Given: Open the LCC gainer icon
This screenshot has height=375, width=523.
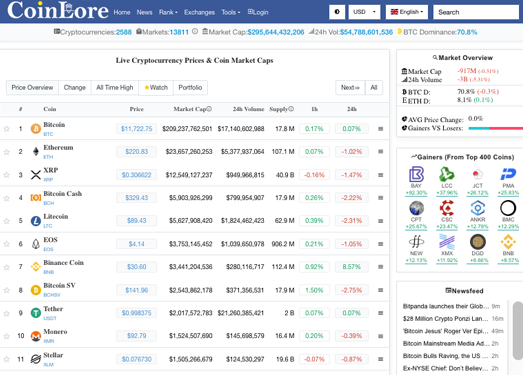Looking at the screenshot, I should 447,174.
